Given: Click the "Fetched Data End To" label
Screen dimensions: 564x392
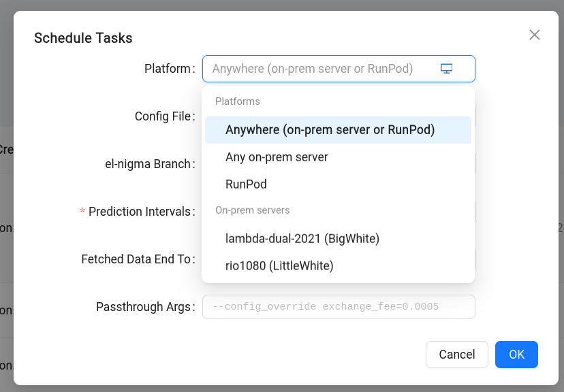Looking at the screenshot, I should click(x=138, y=259).
